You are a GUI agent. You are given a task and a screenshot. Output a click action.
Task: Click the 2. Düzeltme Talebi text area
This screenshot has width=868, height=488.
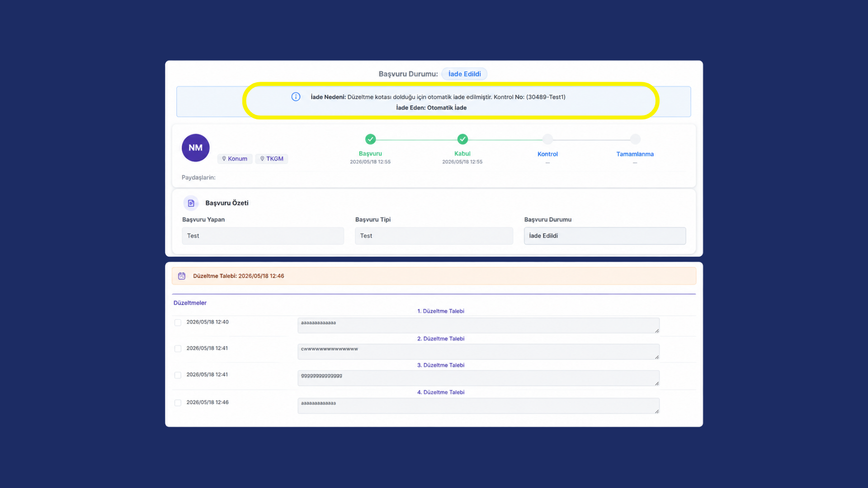pyautogui.click(x=478, y=352)
